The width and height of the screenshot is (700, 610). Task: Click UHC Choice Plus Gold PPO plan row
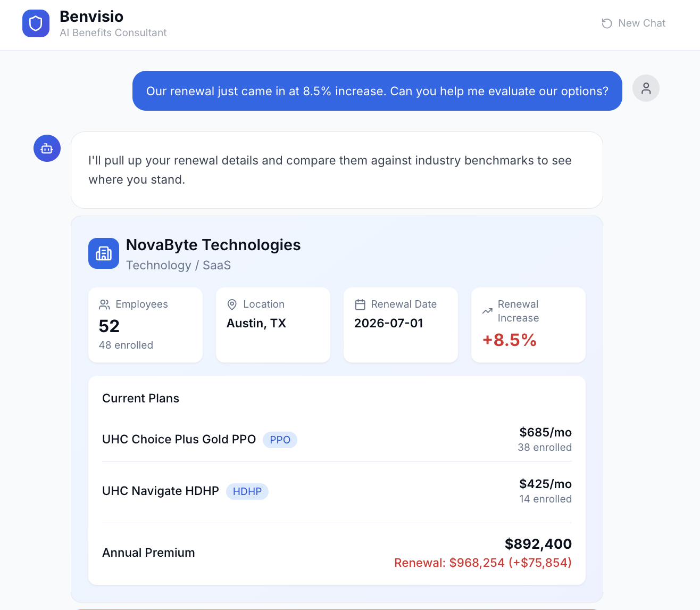(x=179, y=439)
